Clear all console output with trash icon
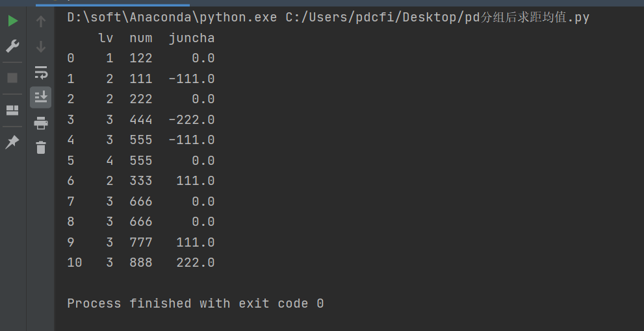Viewport: 644px width, 331px height. point(41,147)
